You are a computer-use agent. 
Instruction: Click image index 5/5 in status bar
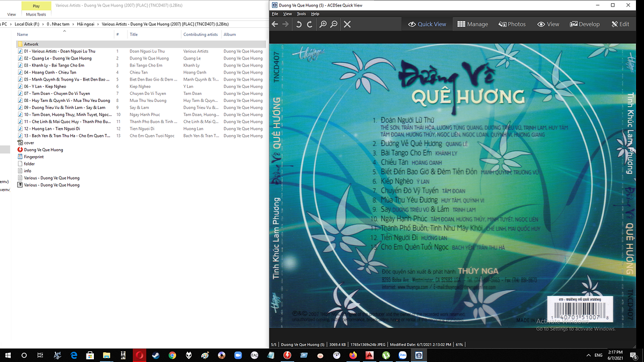click(x=274, y=344)
